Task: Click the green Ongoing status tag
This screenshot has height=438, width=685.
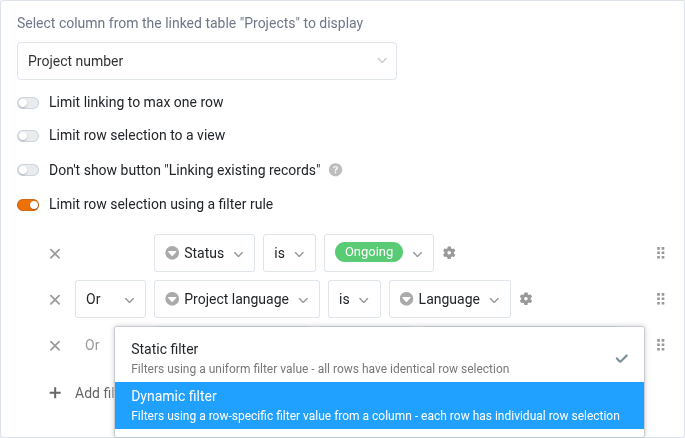Action: coord(368,252)
